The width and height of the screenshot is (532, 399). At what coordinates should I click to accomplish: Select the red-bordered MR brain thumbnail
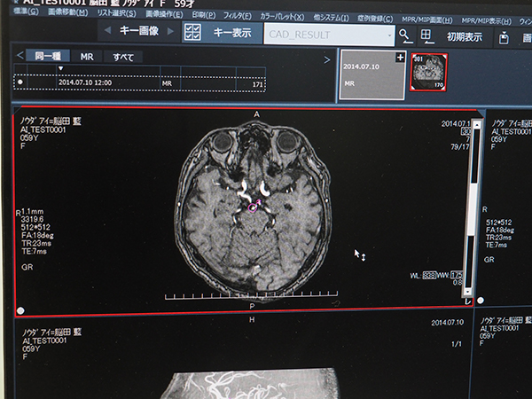click(427, 72)
